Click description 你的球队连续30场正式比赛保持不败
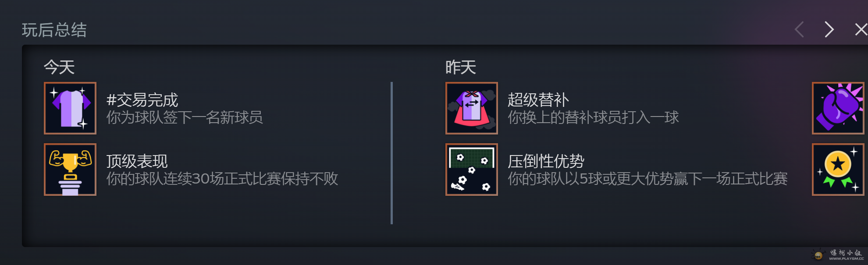Image resolution: width=868 pixels, height=265 pixels. click(222, 179)
